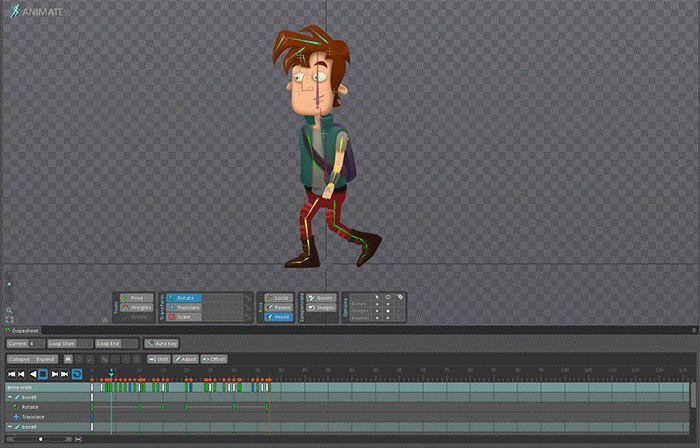Activate the Translate transform tool
This screenshot has width=700, height=448.
(183, 307)
